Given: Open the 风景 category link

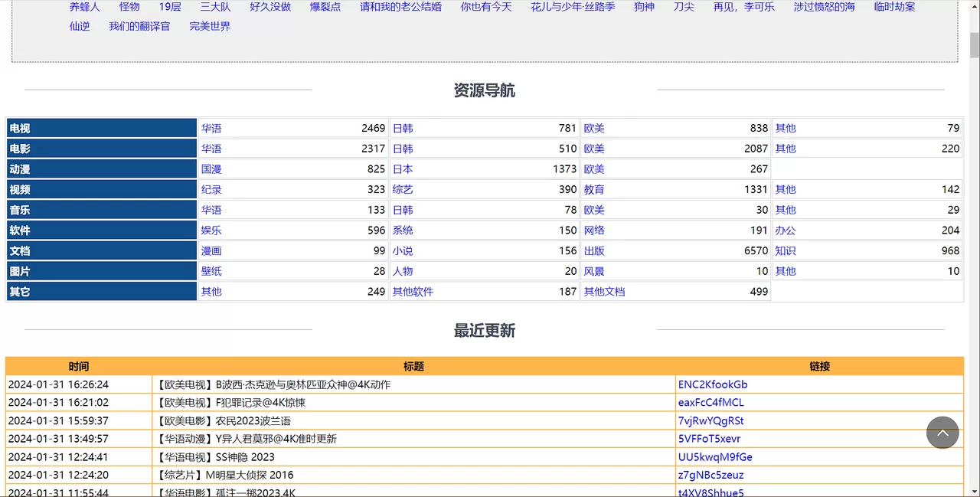Looking at the screenshot, I should pos(594,270).
